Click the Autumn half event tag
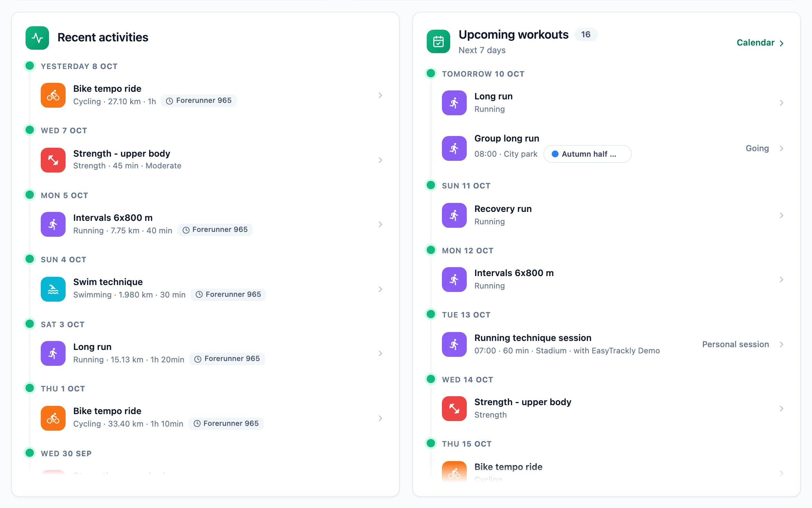812x508 pixels. pos(588,154)
